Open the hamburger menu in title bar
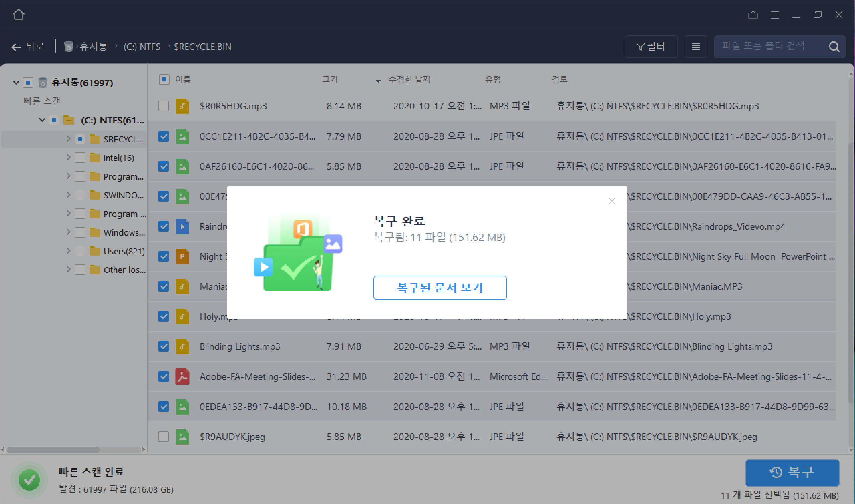Screen dimensions: 855x504 775,15
